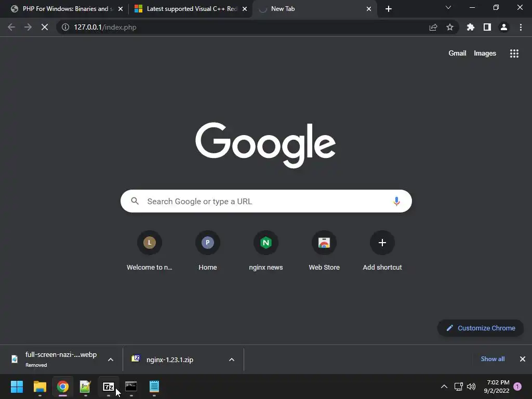Click nginx-1.23.1.zip file icon in downloads

pos(136,358)
